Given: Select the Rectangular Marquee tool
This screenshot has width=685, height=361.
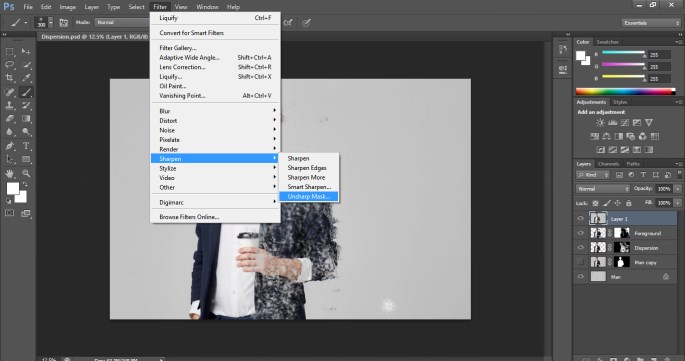Looking at the screenshot, I should [x=9, y=52].
